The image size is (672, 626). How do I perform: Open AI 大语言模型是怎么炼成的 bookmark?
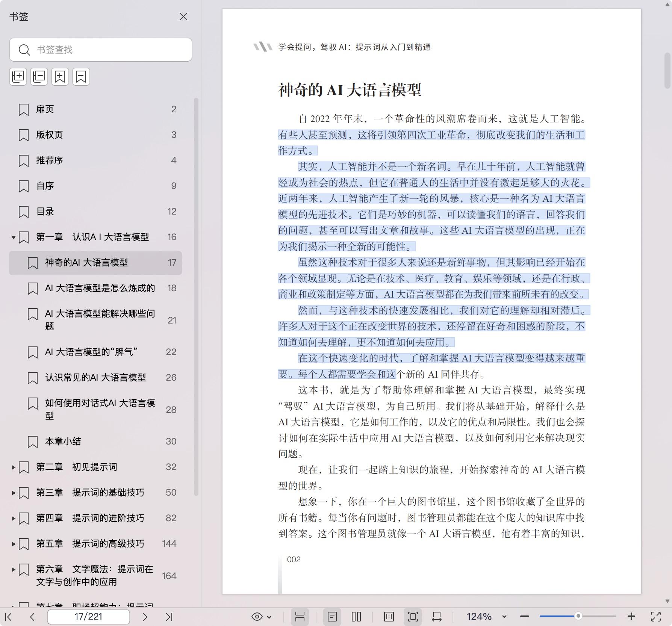95,288
